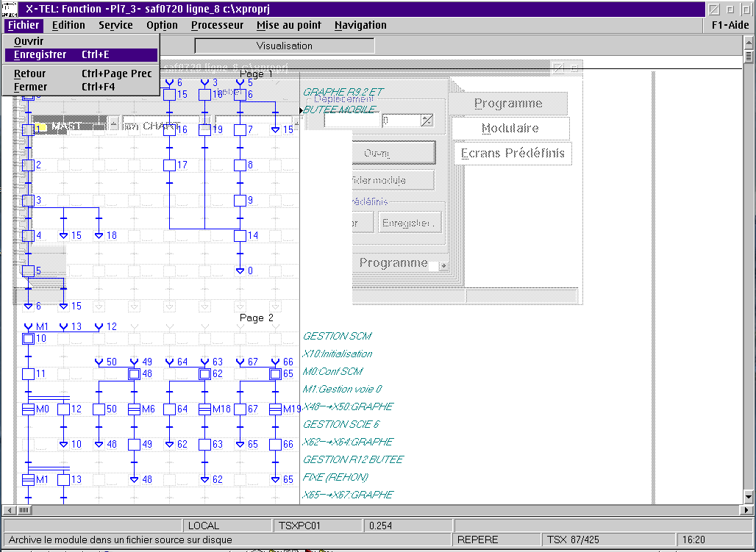This screenshot has height=552, width=756.
Task: Open the Mise au point menu
Action: coord(288,25)
